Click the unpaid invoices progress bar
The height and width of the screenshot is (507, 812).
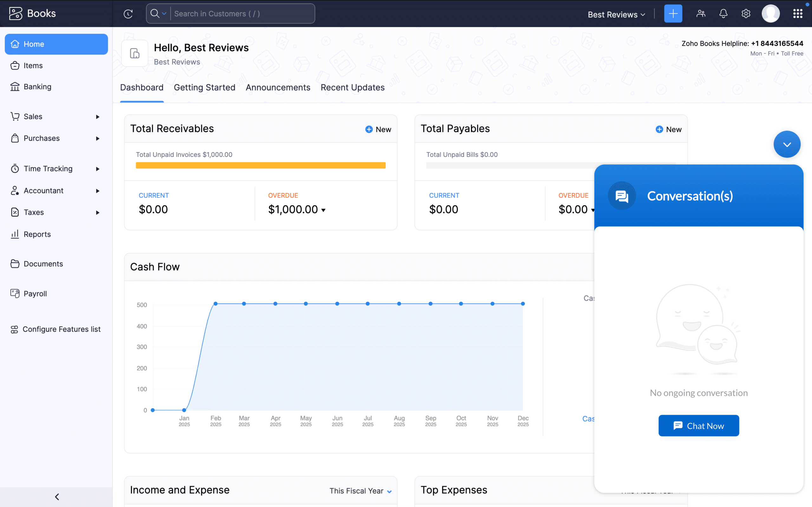(260, 165)
